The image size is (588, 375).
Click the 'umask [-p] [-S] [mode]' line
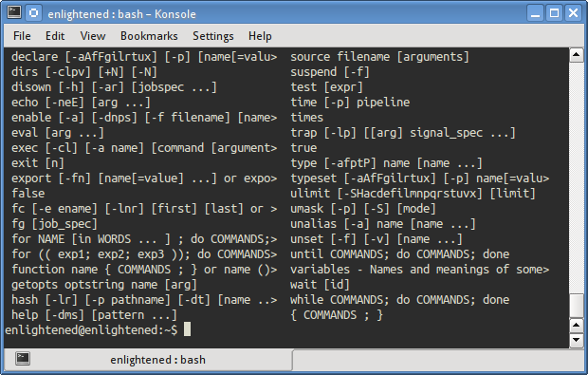363,209
